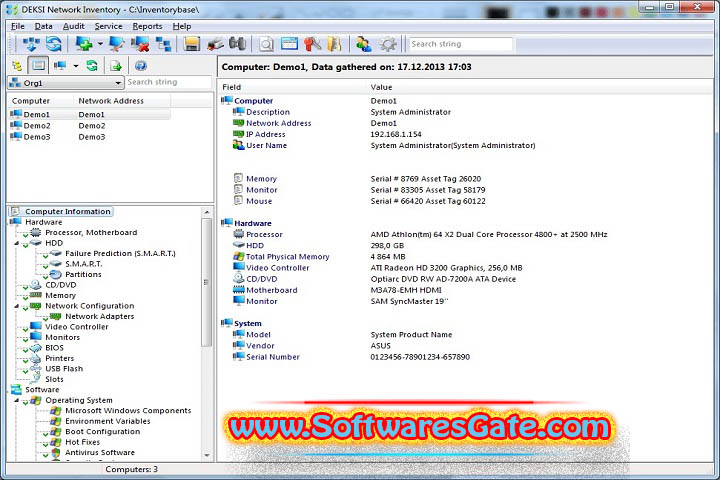Select the Partitions tree item

pos(83,275)
